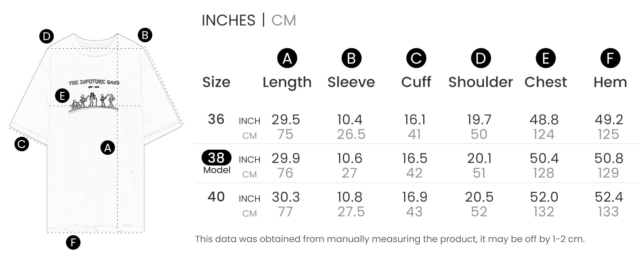Click the D marker at the shoulder
The height and width of the screenshot is (260, 644).
[x=46, y=36]
